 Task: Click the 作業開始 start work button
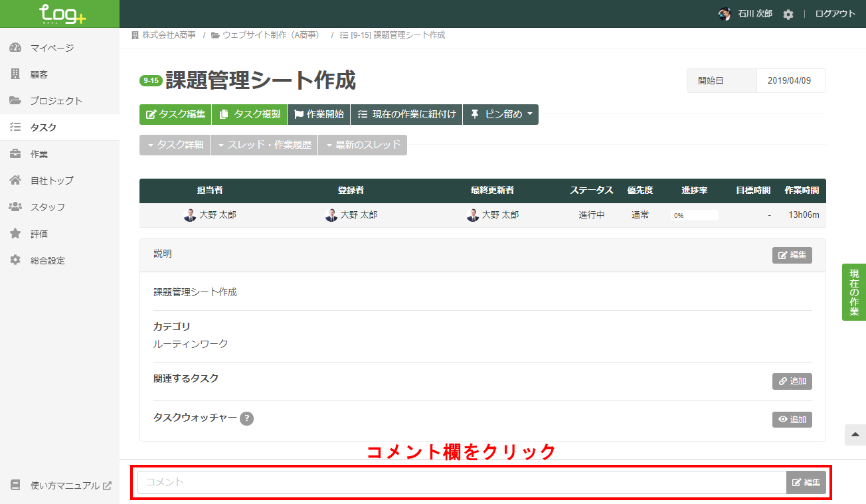click(x=318, y=114)
